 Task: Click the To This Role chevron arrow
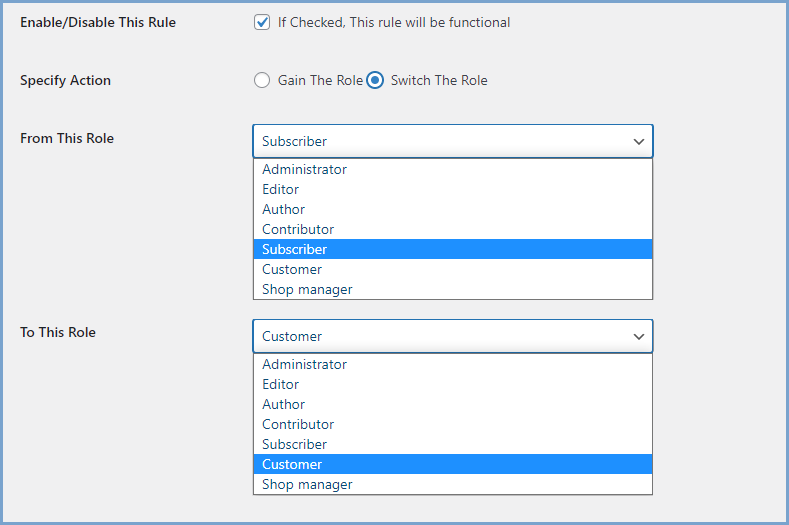pyautogui.click(x=639, y=337)
